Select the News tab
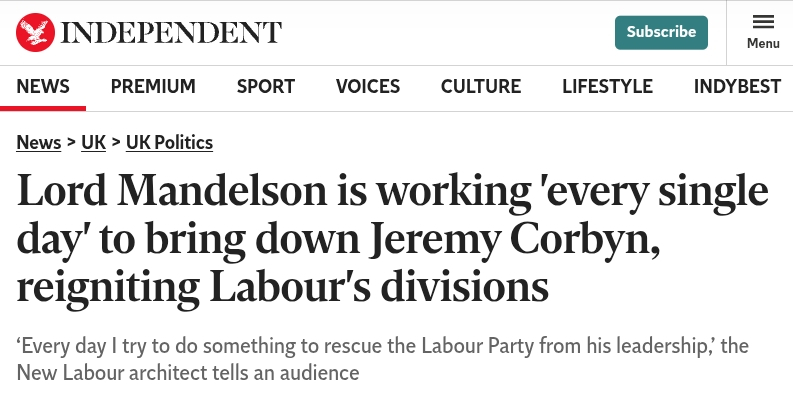Screen dimensions: 793x401 click(x=43, y=86)
